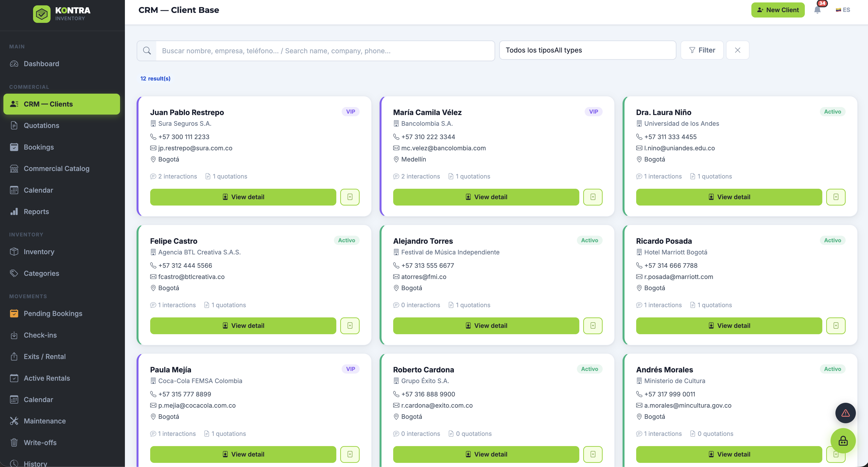This screenshot has height=467, width=868.
Task: Add quick note for Juan Pablo Restrepo
Action: pyautogui.click(x=350, y=197)
